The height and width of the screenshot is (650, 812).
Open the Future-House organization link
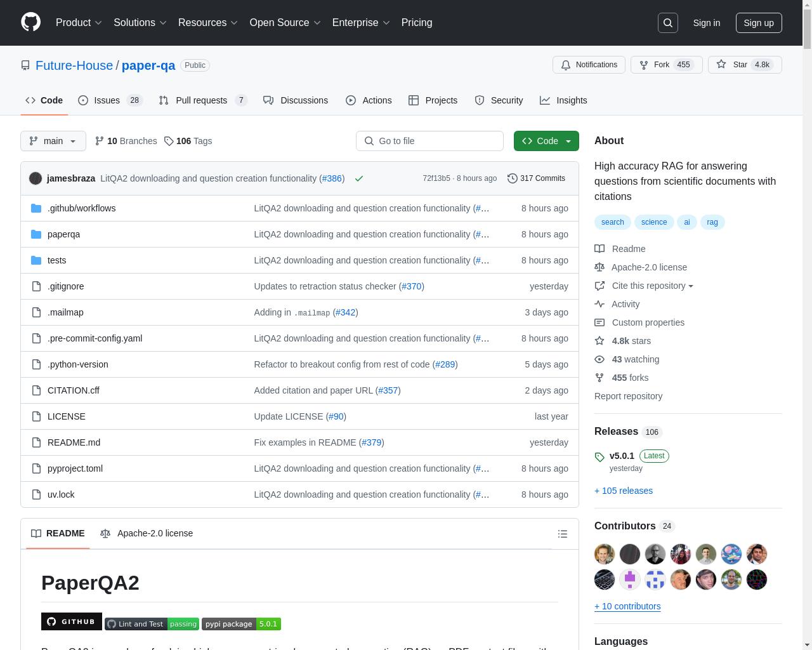click(74, 65)
